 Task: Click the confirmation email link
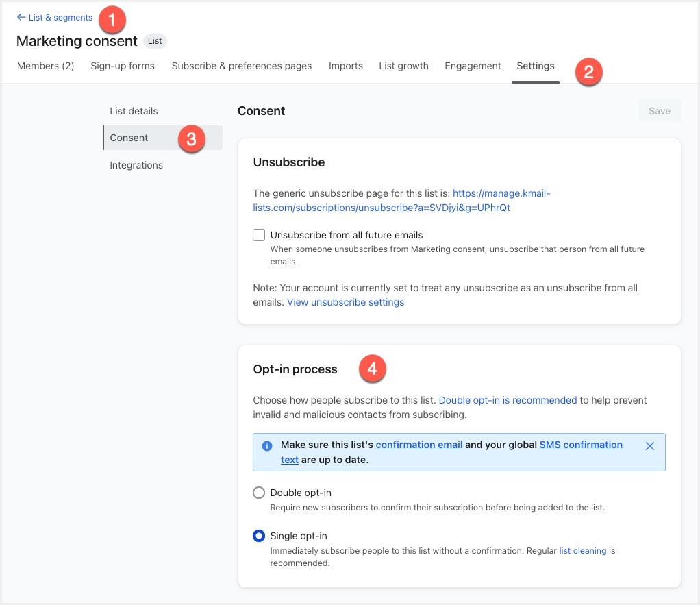419,445
